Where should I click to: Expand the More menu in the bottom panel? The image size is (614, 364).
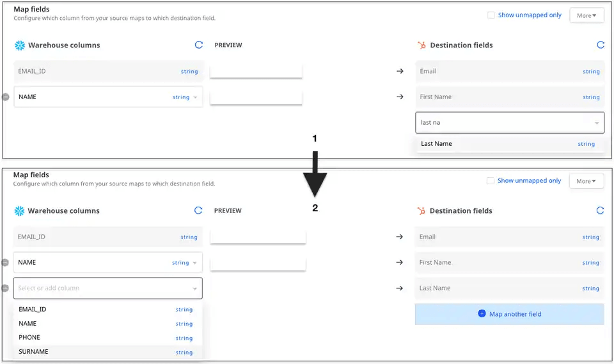coord(586,181)
